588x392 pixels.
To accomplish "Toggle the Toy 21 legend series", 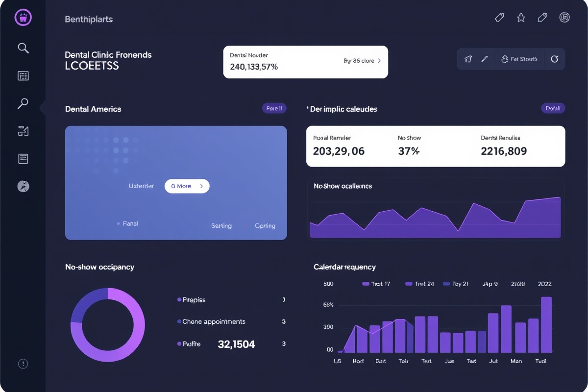I will (x=456, y=284).
